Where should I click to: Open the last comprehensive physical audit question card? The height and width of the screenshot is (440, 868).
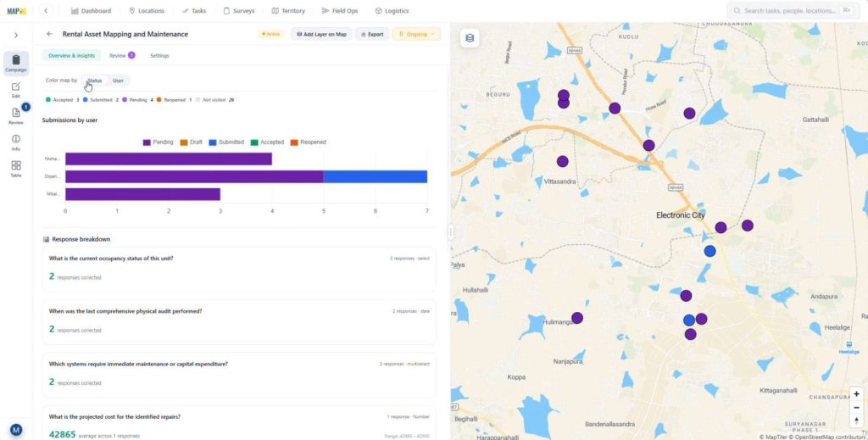239,323
